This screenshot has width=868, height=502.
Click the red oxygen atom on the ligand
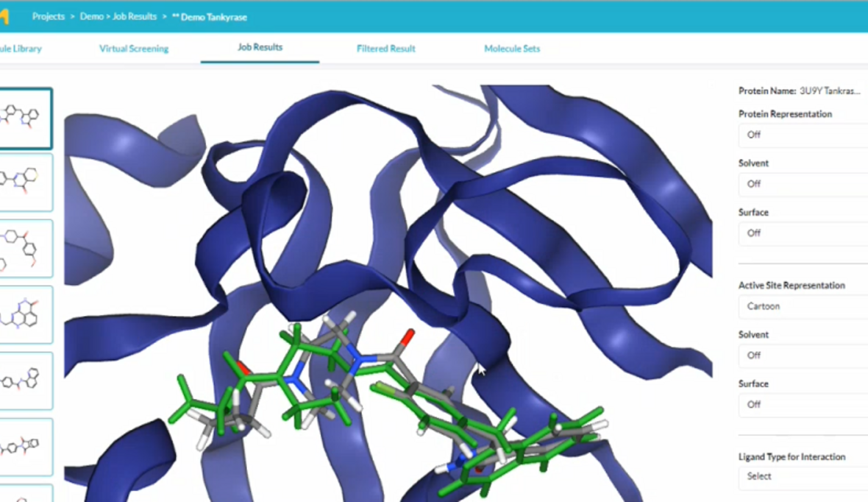406,339
